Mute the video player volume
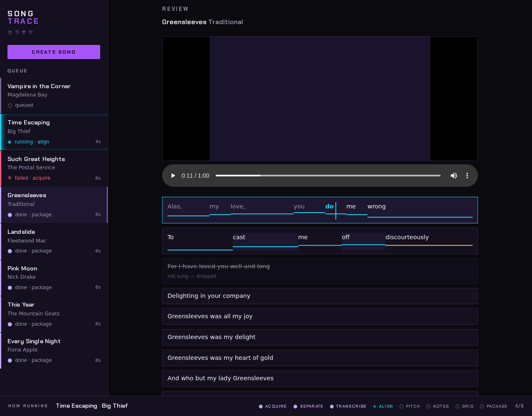The image size is (532, 416). pos(454,176)
